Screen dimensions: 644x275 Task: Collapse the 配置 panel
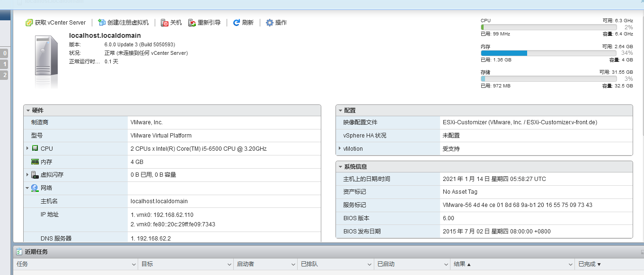tap(341, 111)
